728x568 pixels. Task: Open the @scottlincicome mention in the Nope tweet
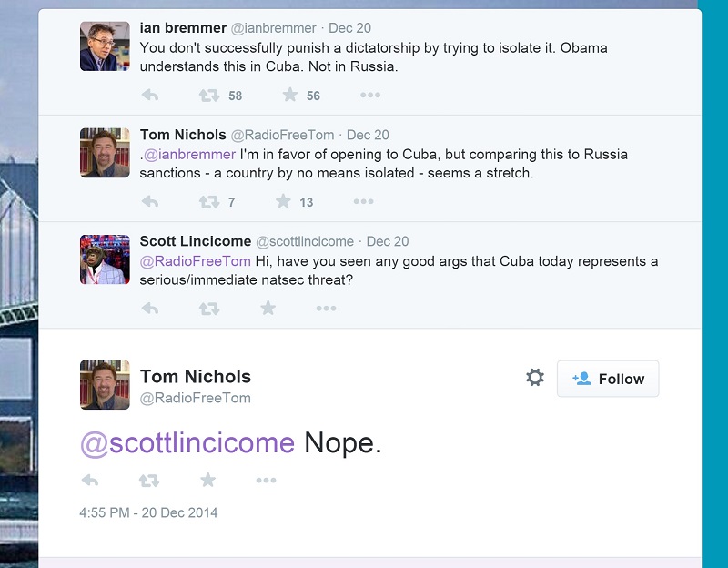pos(187,443)
